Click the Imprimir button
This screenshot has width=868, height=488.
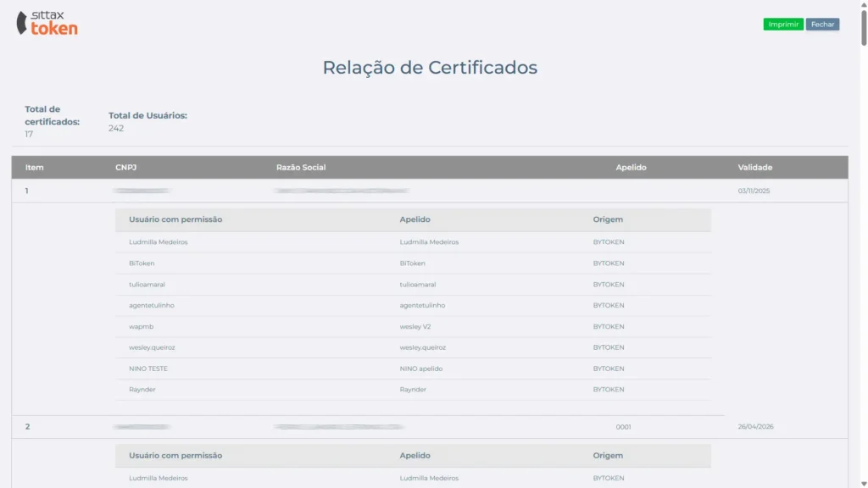[783, 25]
